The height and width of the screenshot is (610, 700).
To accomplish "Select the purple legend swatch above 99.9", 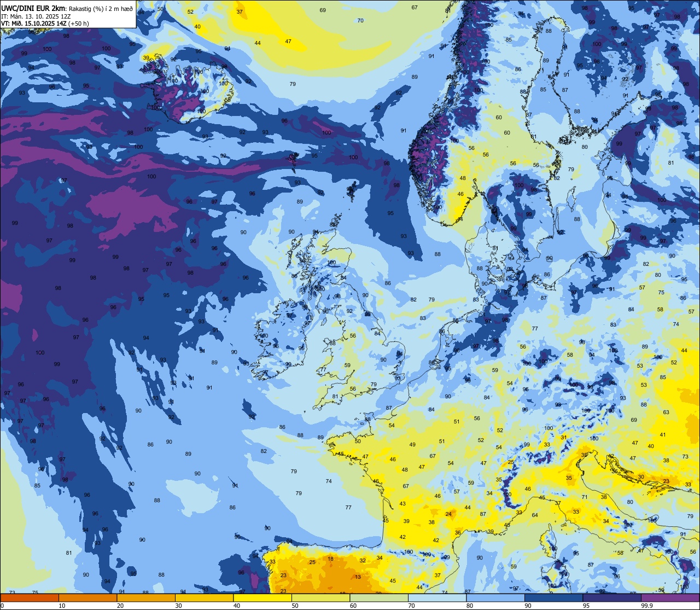I will [x=670, y=597].
